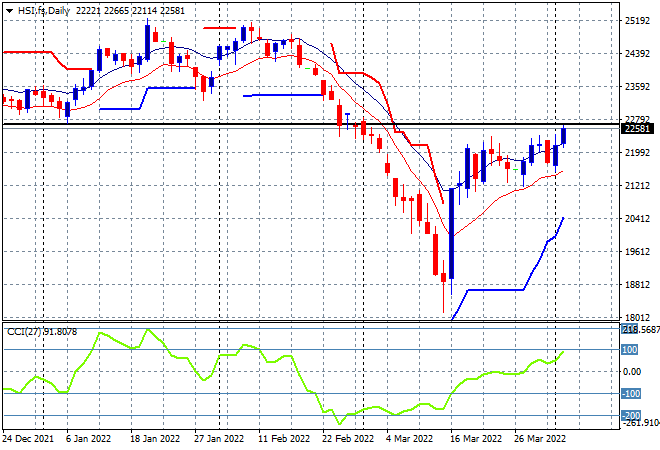Screen dimensions: 660x450
Task: Click the 22 Feb 2022 date label
Action: [348, 439]
